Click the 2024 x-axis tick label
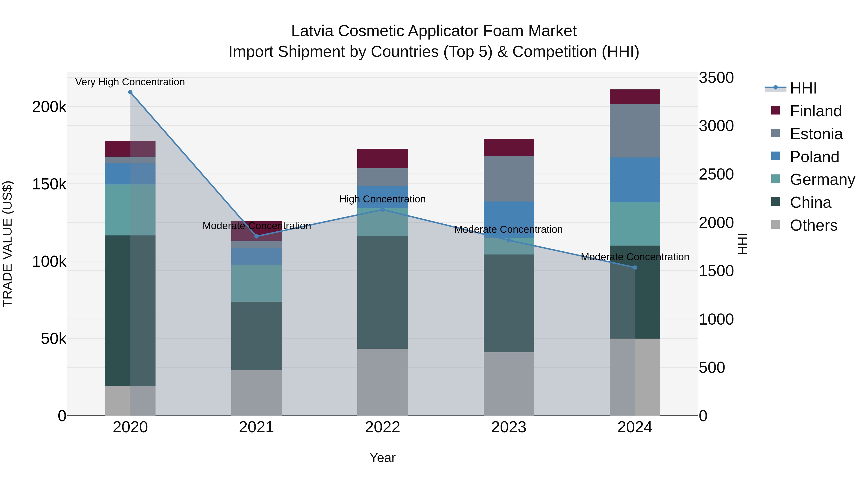Image resolution: width=868 pixels, height=488 pixels. coord(635,427)
